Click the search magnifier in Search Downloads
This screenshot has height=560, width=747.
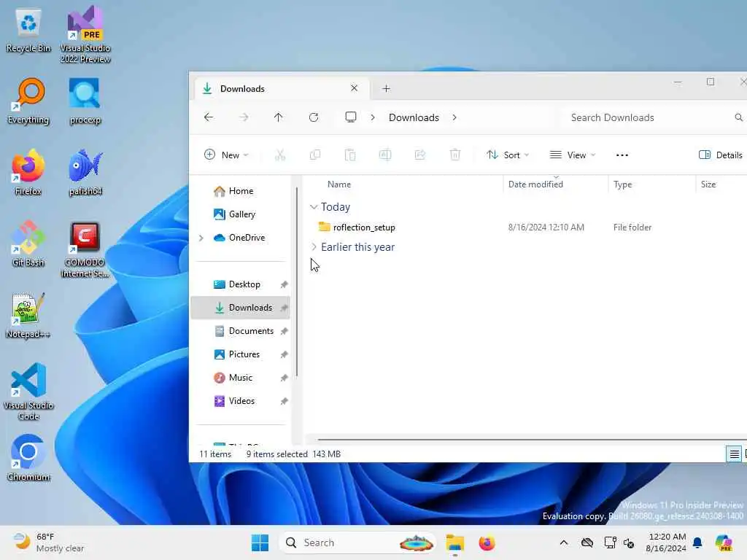[738, 117]
